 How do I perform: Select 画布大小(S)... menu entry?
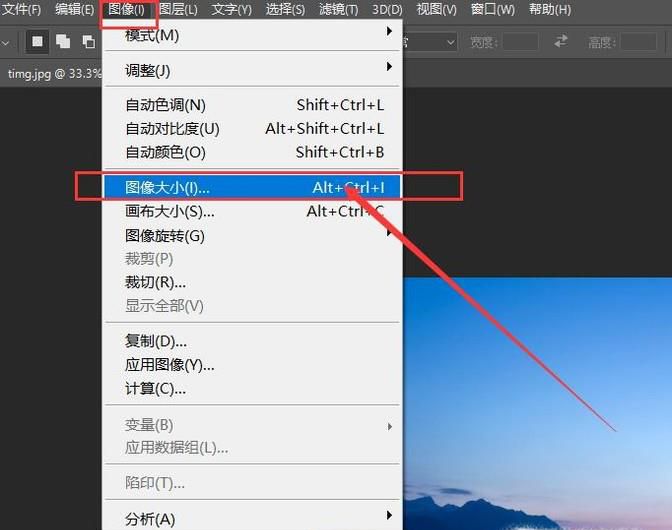coord(252,211)
